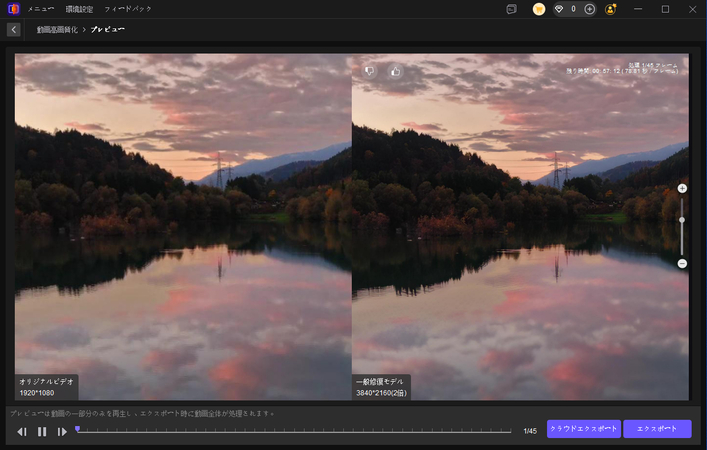Click the thumbs up feedback icon
707x450 pixels.
click(x=395, y=71)
